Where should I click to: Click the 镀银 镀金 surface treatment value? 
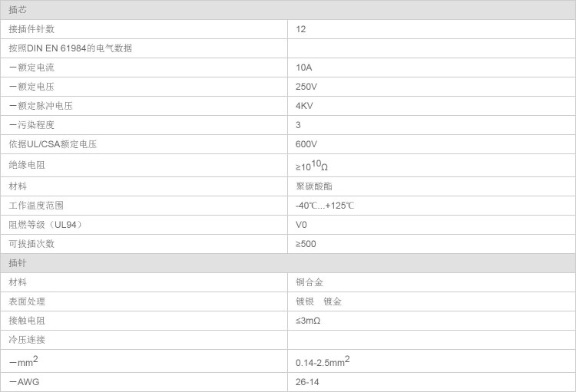click(319, 301)
